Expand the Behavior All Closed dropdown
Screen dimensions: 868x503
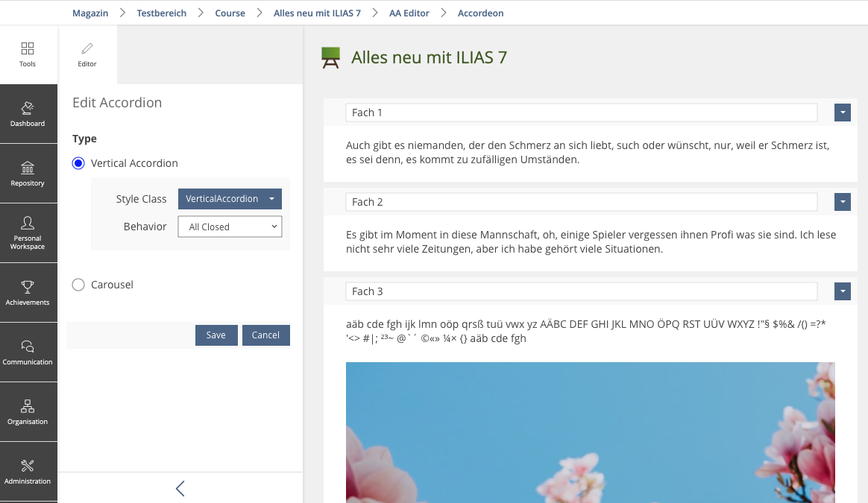tap(230, 227)
